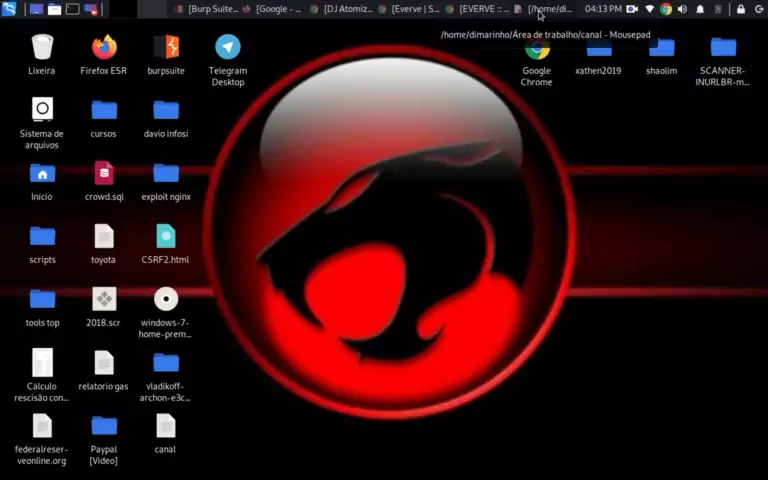768x480 pixels.
Task: Switch to [Google - ... taskbar window
Action: click(x=273, y=9)
